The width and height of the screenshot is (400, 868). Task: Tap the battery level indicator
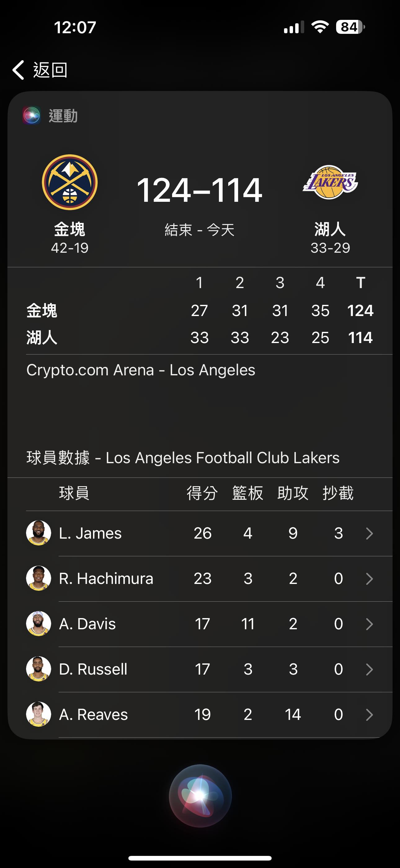click(350, 27)
